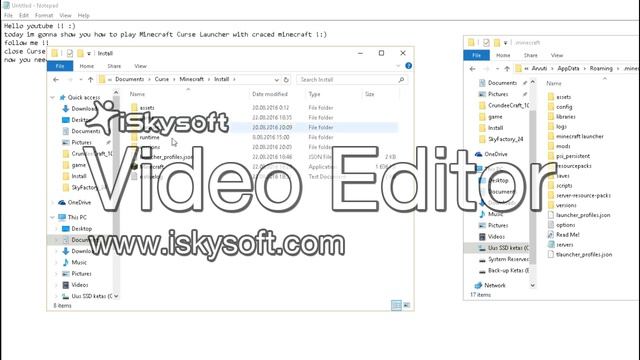Viewport: 640px width, 360px height.
Task: Open assets folder in Install window
Action: coord(147,108)
